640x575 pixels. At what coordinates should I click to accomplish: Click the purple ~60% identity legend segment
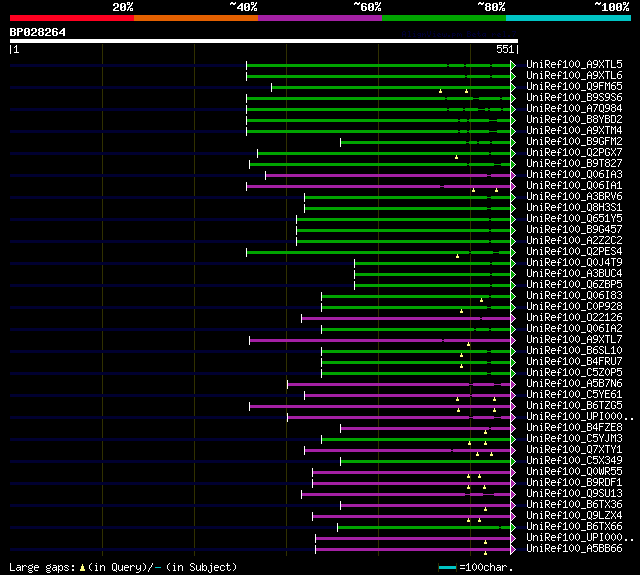click(x=320, y=18)
